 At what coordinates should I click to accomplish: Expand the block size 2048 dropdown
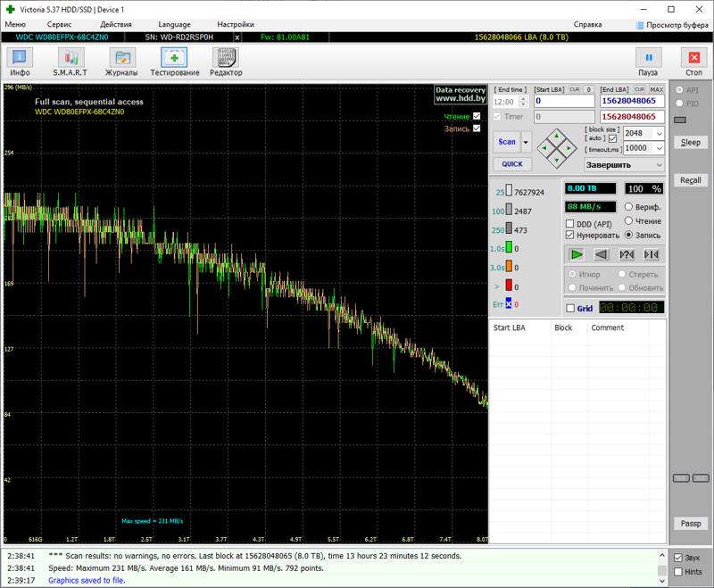[659, 133]
